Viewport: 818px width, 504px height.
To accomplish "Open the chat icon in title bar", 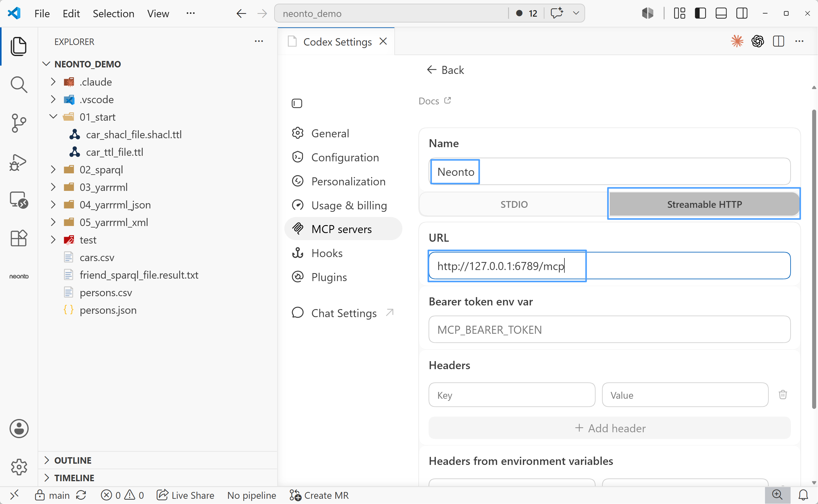I will point(556,13).
